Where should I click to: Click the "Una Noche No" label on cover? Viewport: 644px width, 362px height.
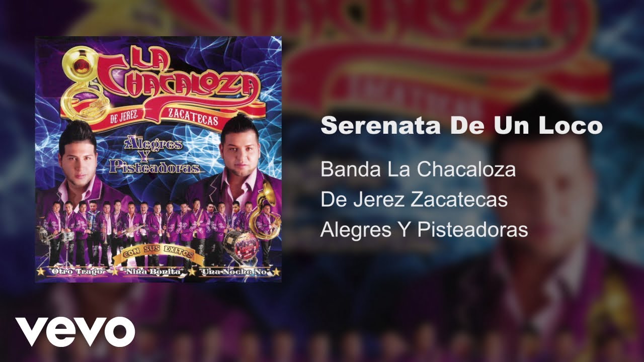[x=234, y=272]
